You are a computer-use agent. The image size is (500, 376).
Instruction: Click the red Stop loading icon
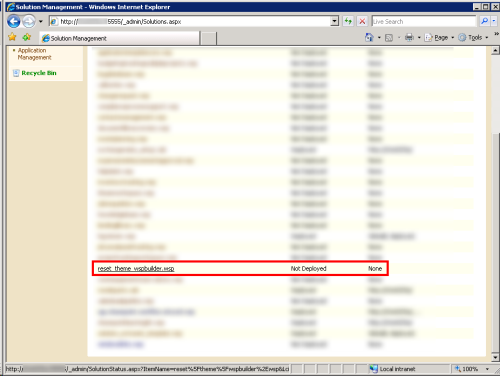tap(362, 21)
